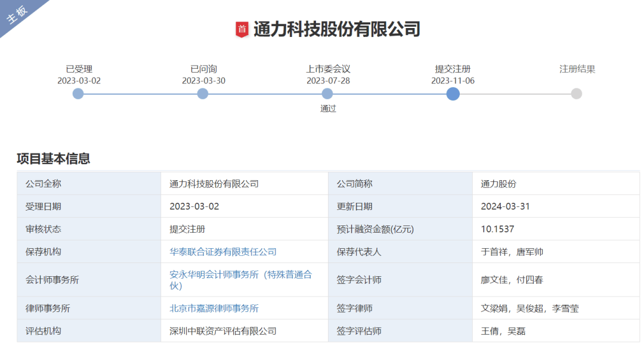Click the names 王倩，吴磊
This screenshot has height=343, width=644.
click(503, 331)
